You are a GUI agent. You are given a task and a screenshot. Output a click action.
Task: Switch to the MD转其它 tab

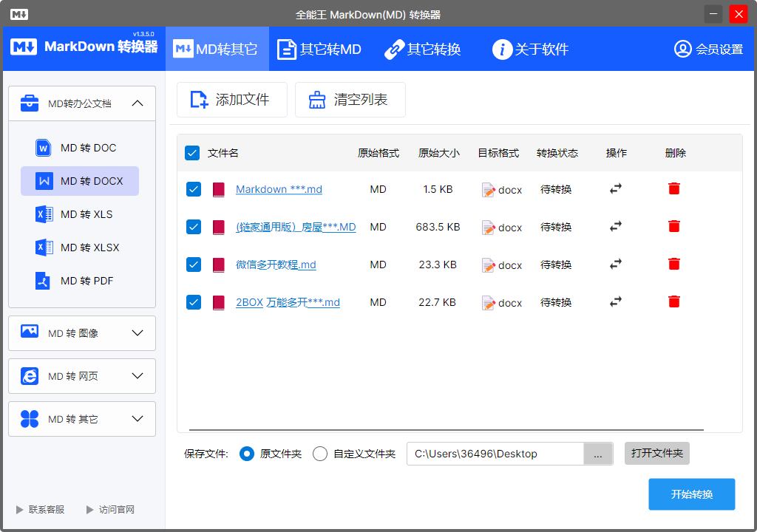pos(217,49)
